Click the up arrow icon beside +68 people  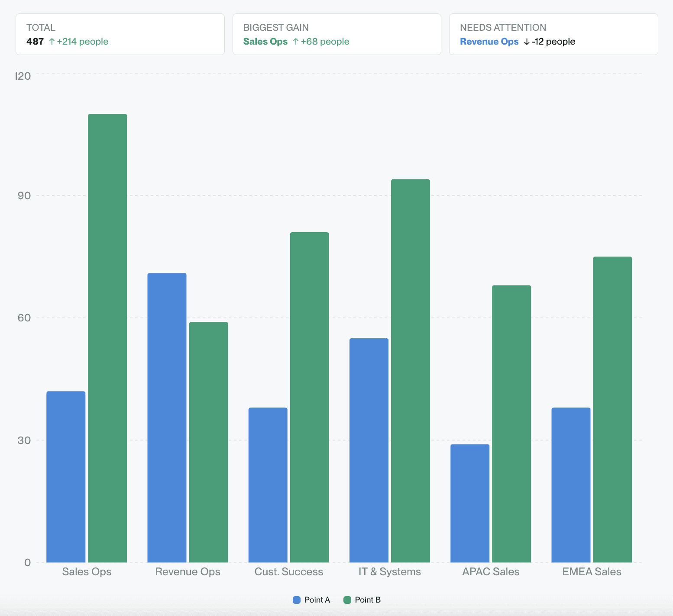click(x=296, y=42)
